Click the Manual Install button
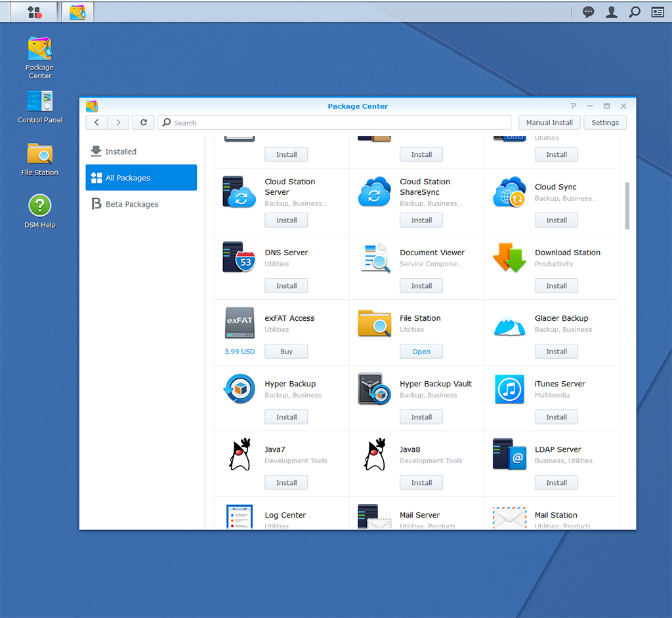The width and height of the screenshot is (672, 618). (549, 122)
